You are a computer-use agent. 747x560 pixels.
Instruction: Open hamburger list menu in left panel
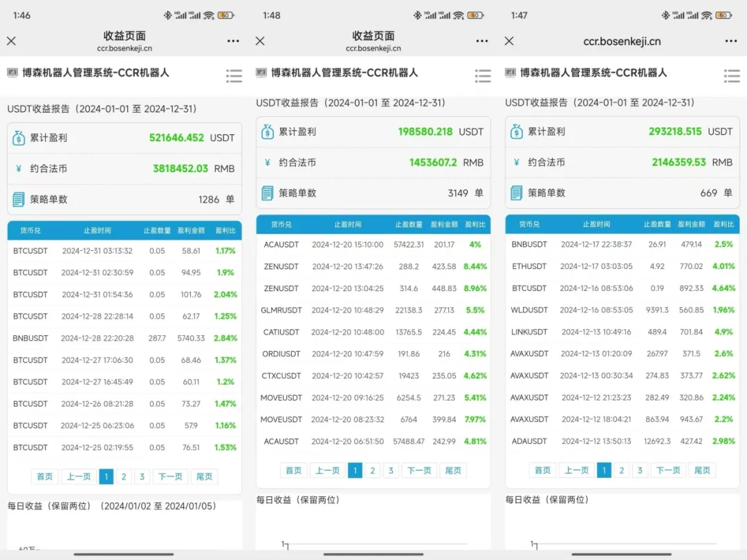(234, 76)
